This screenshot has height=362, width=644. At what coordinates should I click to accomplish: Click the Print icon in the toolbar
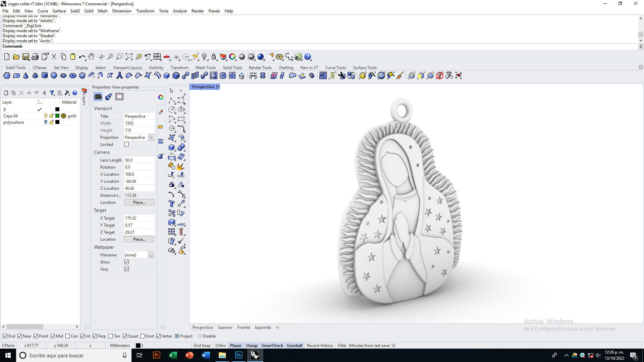click(35, 57)
